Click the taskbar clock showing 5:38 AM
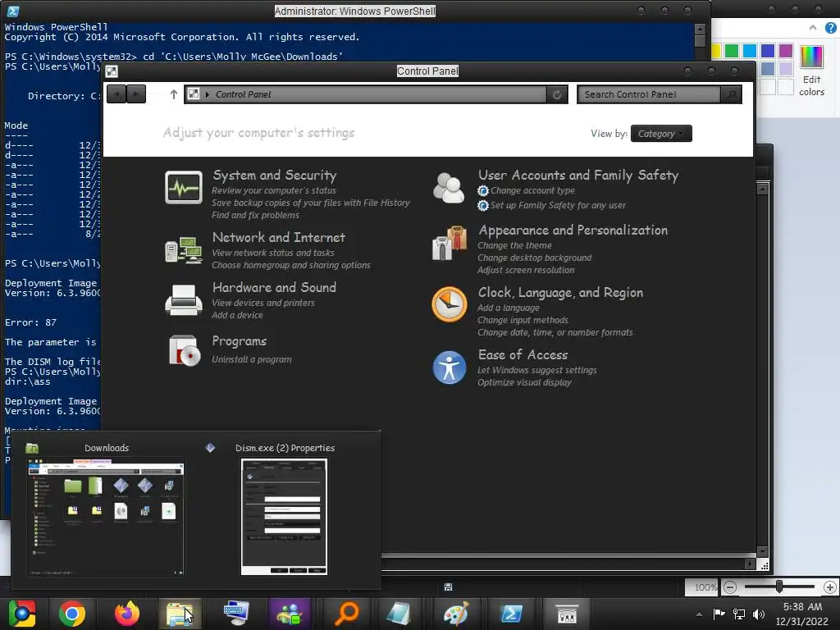This screenshot has width=840, height=630. (x=802, y=607)
